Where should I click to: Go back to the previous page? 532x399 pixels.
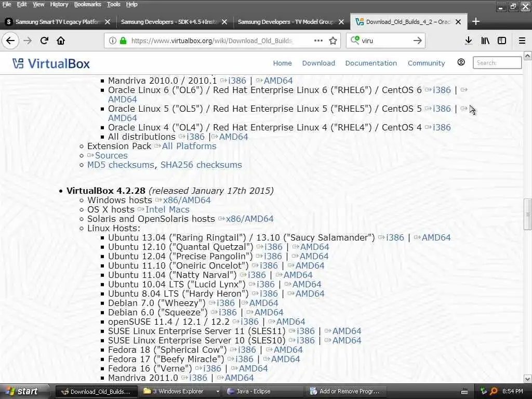pos(10,41)
